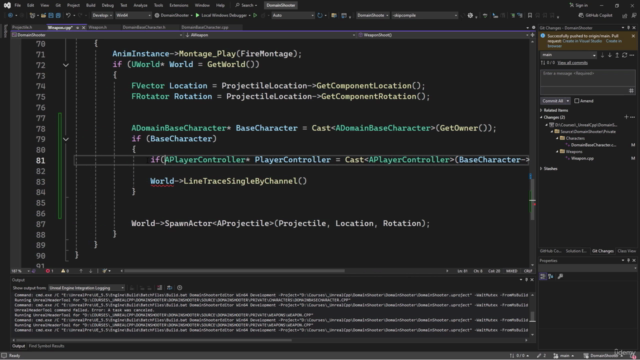This screenshot has width=640, height=360.
Task: Open the Debug menu
Action: (108, 5)
